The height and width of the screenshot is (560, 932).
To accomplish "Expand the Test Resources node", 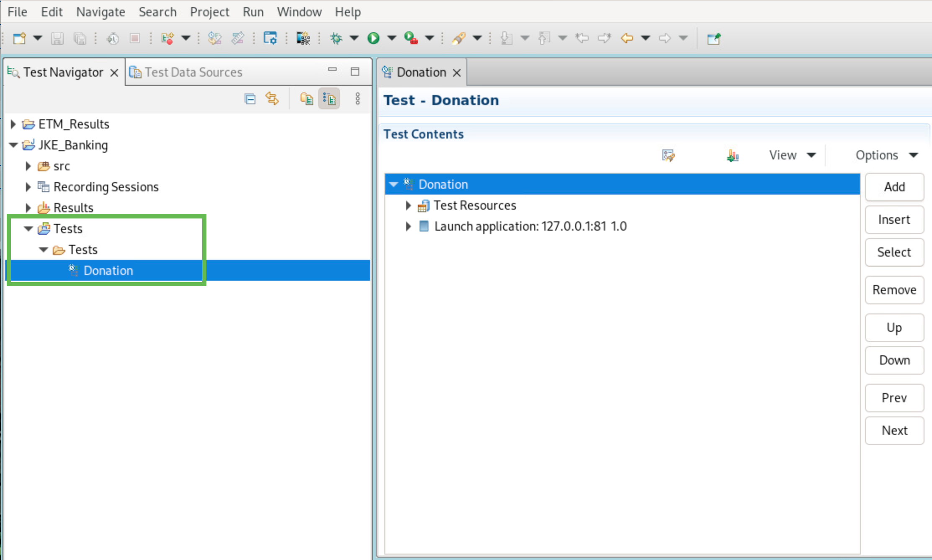I will point(408,206).
